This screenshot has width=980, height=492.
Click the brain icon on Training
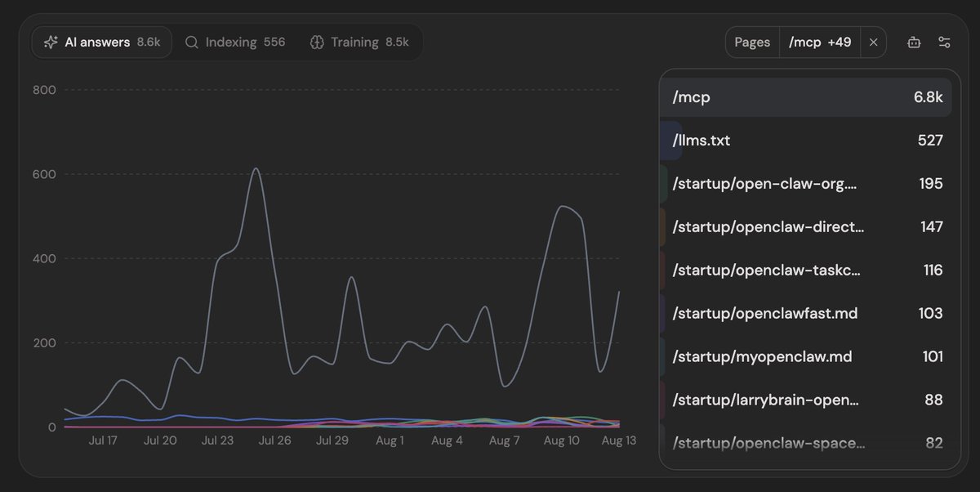(x=317, y=42)
